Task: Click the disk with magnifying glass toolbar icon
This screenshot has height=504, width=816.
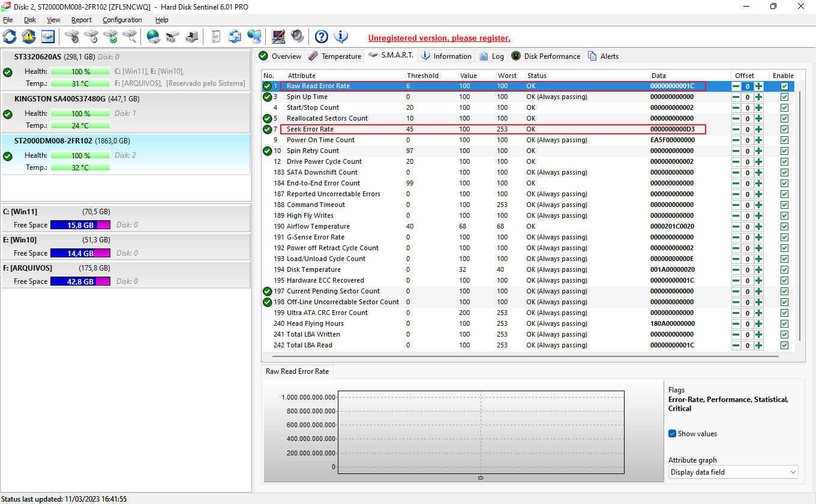Action: (x=130, y=37)
